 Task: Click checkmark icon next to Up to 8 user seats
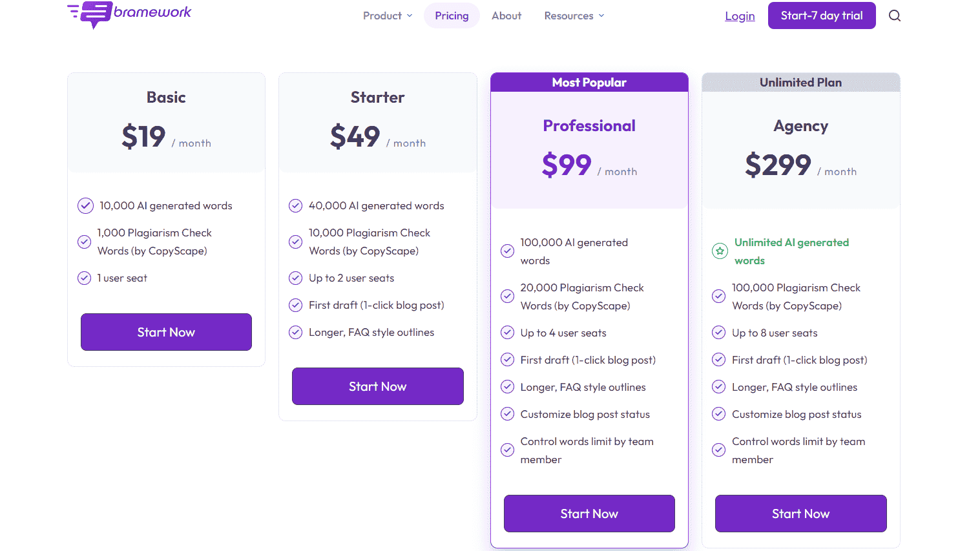click(x=719, y=333)
